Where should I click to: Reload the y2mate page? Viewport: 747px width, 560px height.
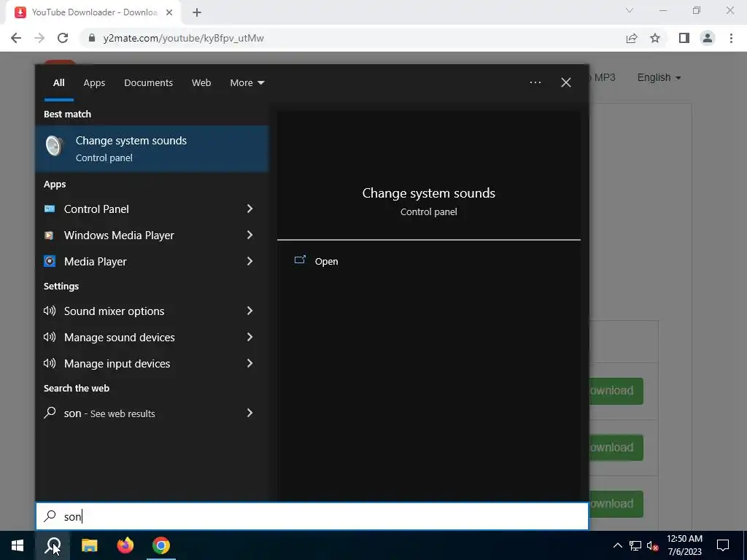click(x=63, y=38)
